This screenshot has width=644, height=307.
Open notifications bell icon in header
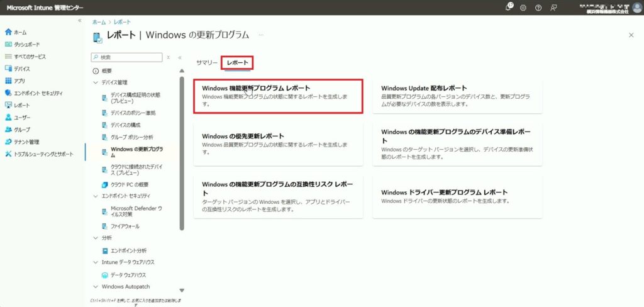point(509,7)
